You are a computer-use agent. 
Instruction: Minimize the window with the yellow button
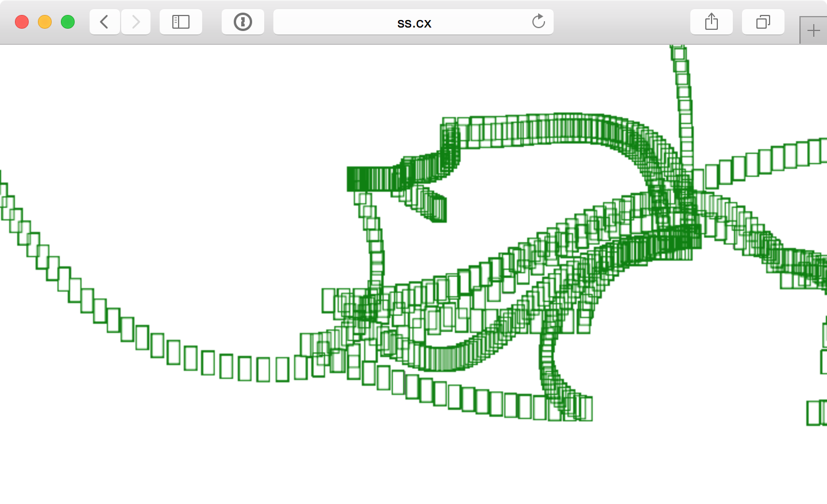[x=45, y=22]
